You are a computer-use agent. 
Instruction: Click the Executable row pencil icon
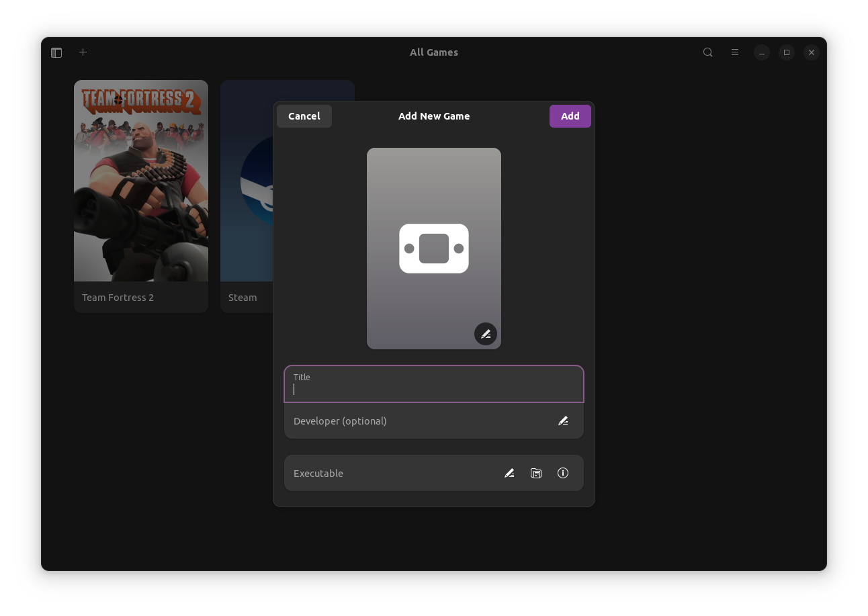[509, 474]
